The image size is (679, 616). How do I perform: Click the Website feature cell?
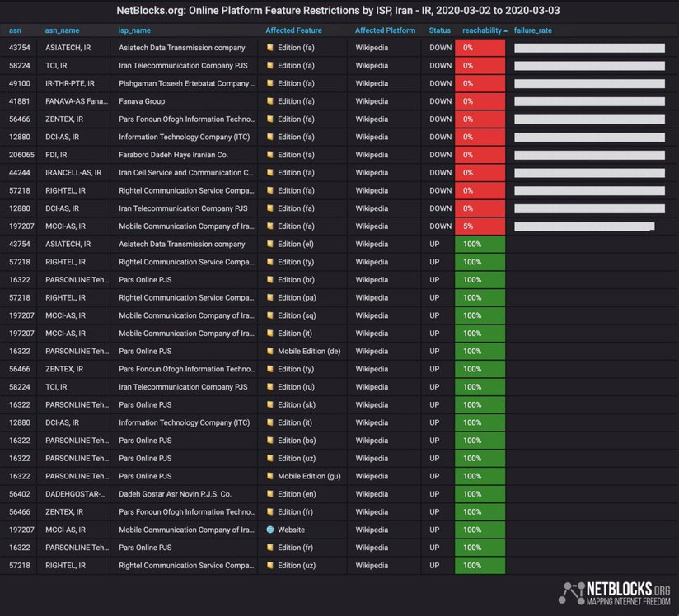[x=291, y=530]
